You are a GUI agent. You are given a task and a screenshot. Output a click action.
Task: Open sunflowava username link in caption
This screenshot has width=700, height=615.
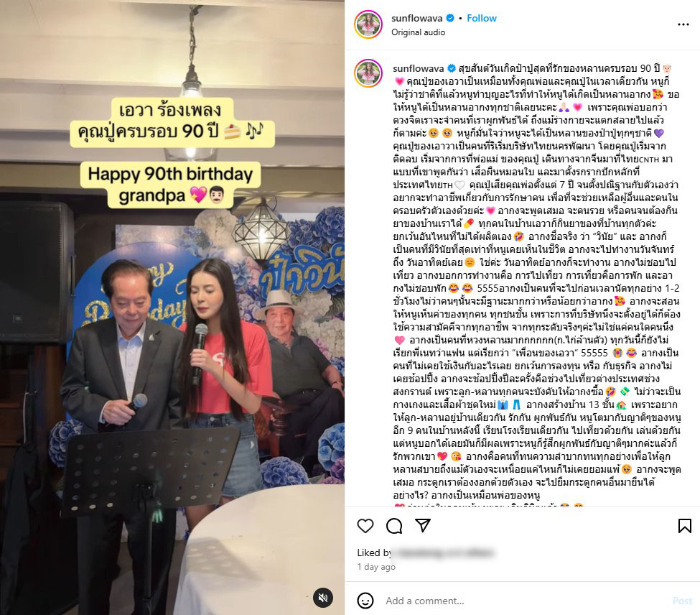point(419,68)
